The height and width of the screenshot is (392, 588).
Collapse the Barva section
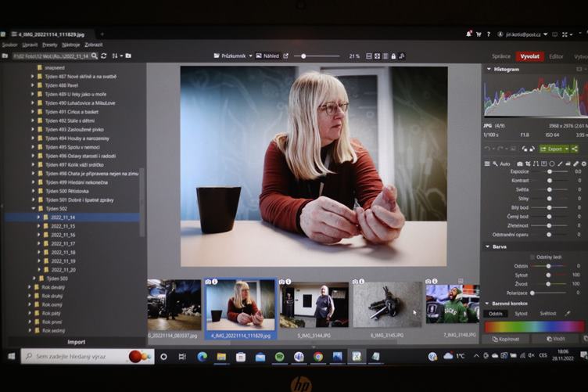pos(487,246)
